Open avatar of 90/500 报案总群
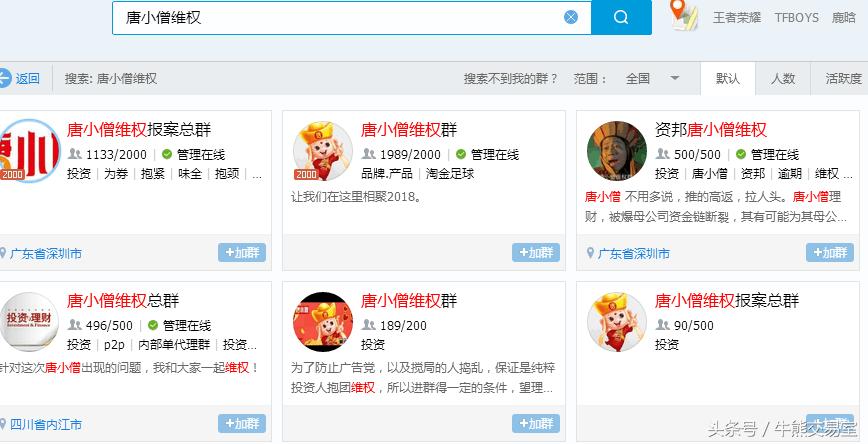This screenshot has height=444, width=868. point(617,322)
